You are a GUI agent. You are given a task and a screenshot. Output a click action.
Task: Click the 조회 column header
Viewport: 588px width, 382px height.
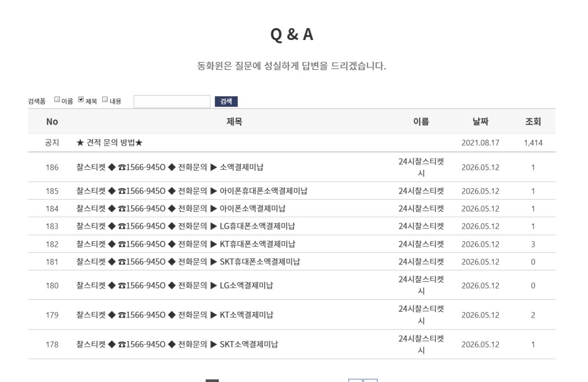point(533,122)
